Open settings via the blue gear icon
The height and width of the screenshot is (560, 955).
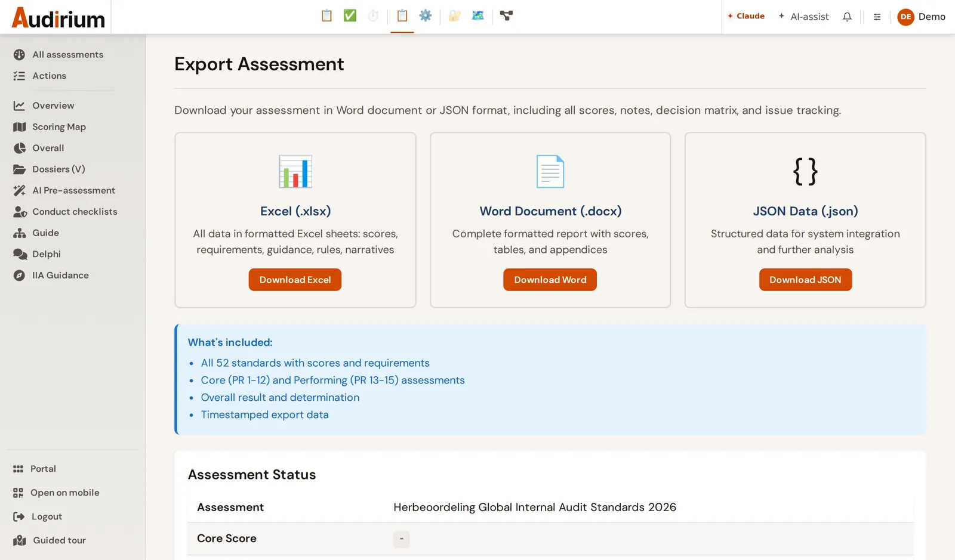point(426,16)
